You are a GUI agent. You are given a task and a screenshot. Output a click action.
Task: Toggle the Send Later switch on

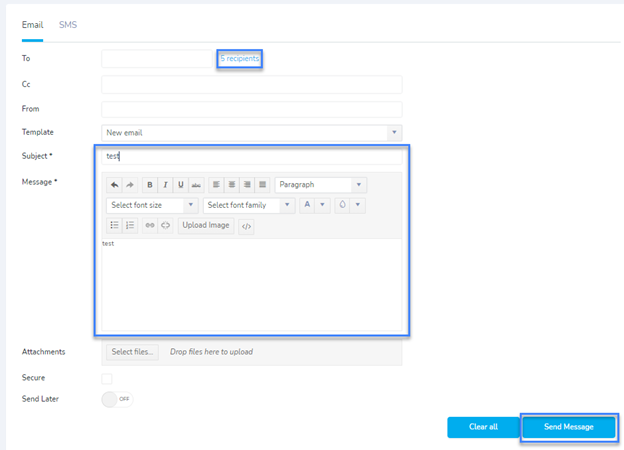[117, 399]
